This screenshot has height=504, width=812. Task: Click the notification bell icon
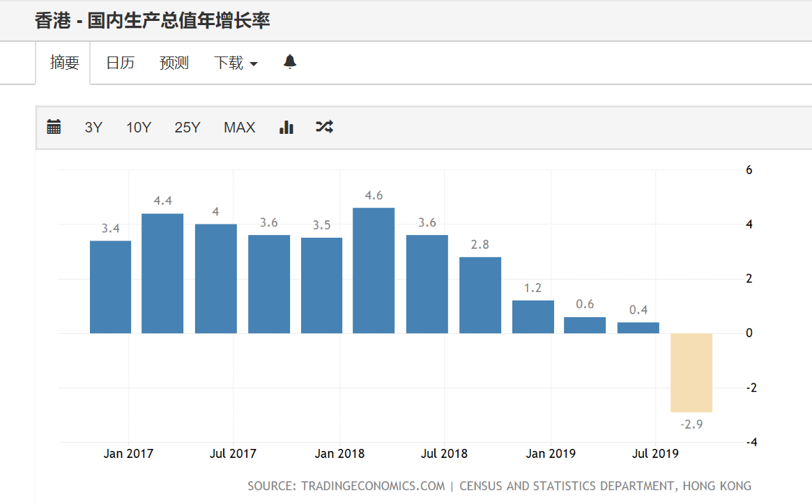(x=290, y=62)
